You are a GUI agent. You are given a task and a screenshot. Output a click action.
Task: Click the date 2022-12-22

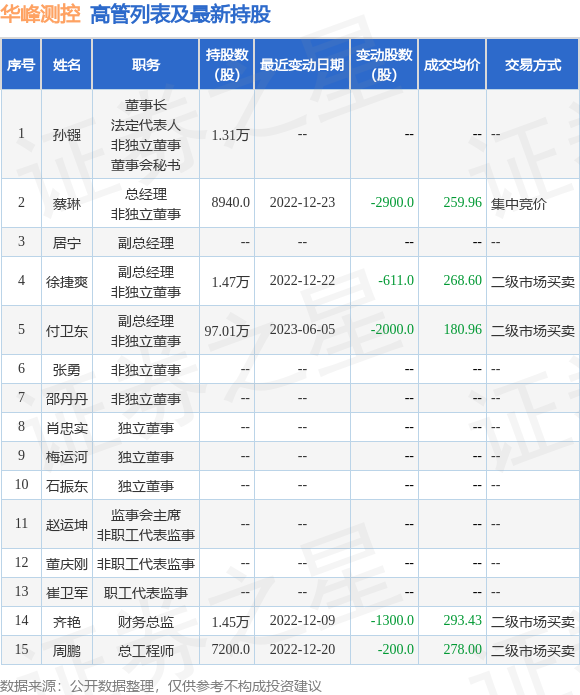pos(302,280)
